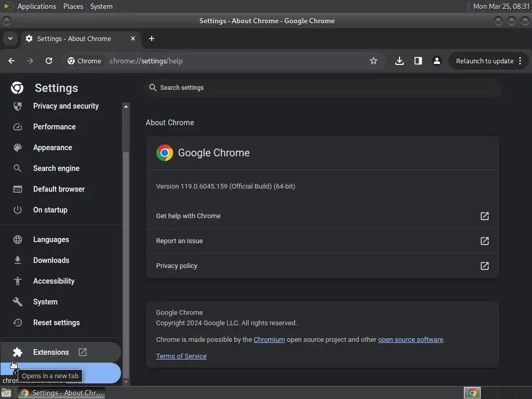Open the profile avatar icon
Screen dimensions: 532x399
(x=436, y=61)
